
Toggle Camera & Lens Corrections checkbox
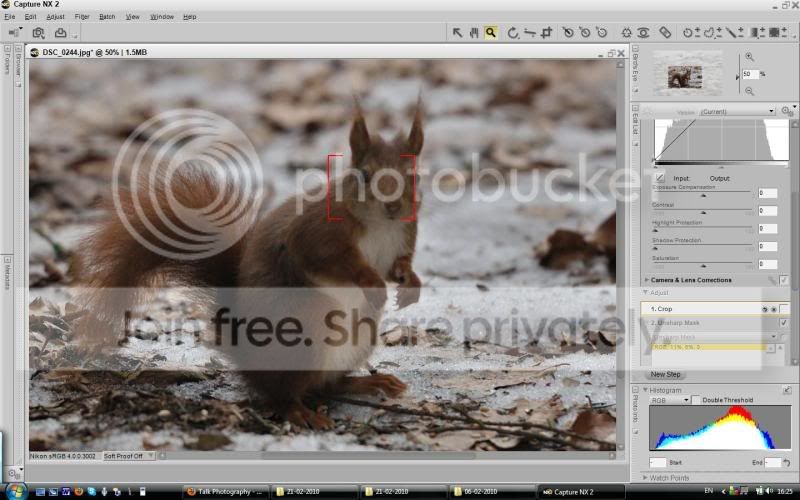(784, 280)
